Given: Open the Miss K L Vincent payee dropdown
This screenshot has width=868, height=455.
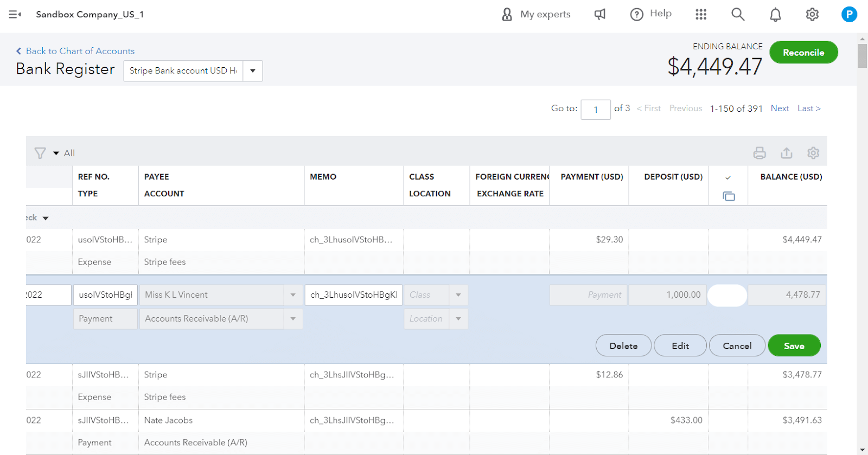Looking at the screenshot, I should [293, 295].
